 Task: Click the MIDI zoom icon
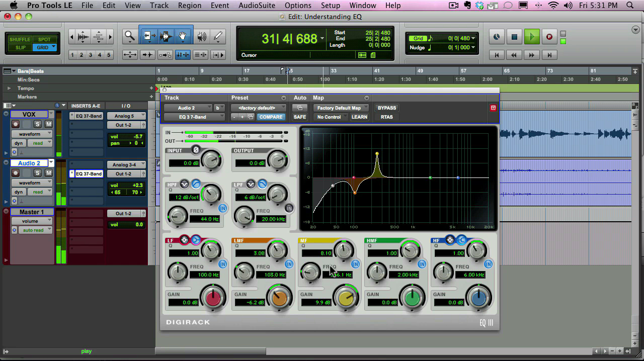pyautogui.click(x=99, y=37)
